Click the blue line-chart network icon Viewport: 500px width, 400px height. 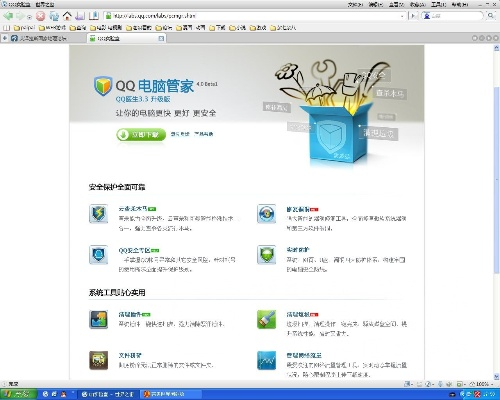pos(266,360)
